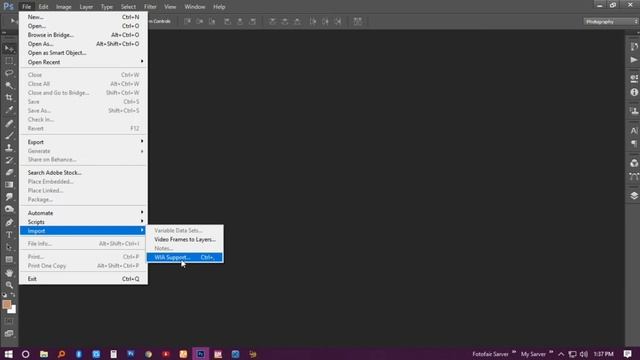Click the 1:37 PM clock
This screenshot has height=360, width=640.
tap(603, 354)
